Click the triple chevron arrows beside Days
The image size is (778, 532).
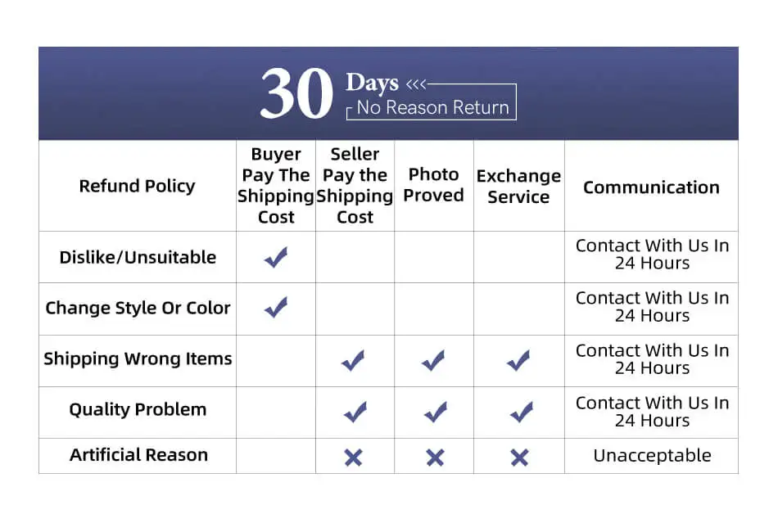click(x=416, y=84)
